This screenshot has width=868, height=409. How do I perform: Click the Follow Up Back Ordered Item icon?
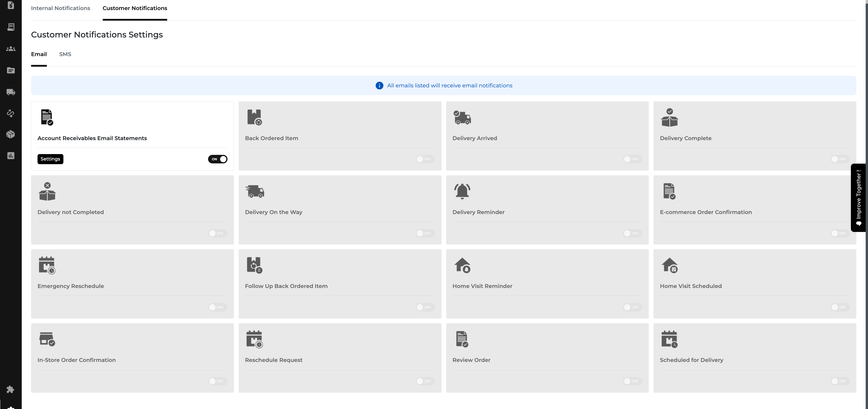(x=254, y=265)
